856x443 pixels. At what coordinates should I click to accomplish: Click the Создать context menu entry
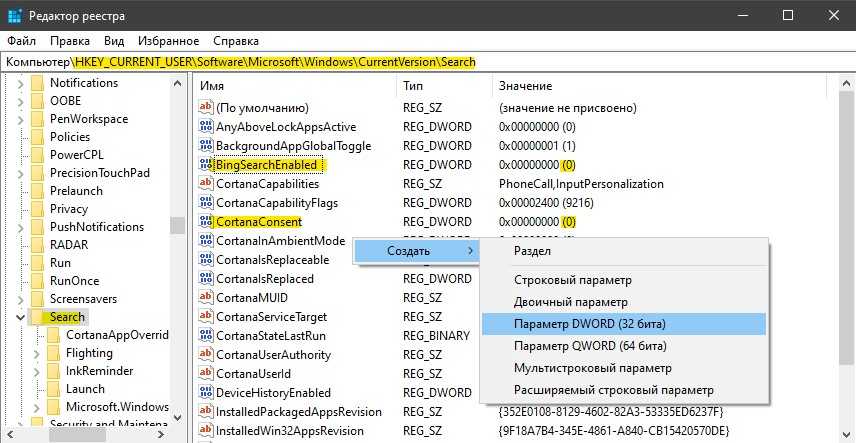[x=408, y=251]
